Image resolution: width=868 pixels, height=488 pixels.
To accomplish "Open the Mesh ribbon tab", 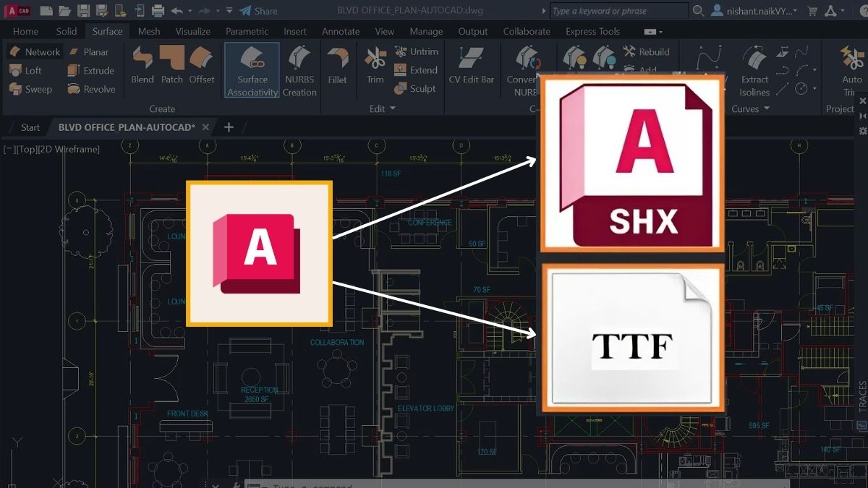I will [149, 31].
